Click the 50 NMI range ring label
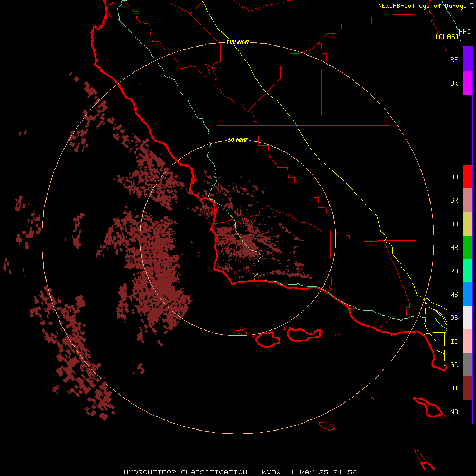This screenshot has width=476, height=476. [237, 140]
